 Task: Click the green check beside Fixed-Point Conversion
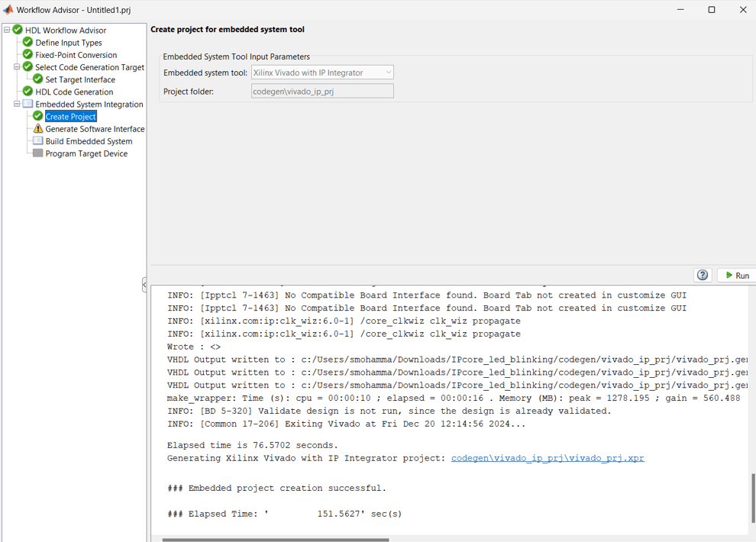[27, 55]
